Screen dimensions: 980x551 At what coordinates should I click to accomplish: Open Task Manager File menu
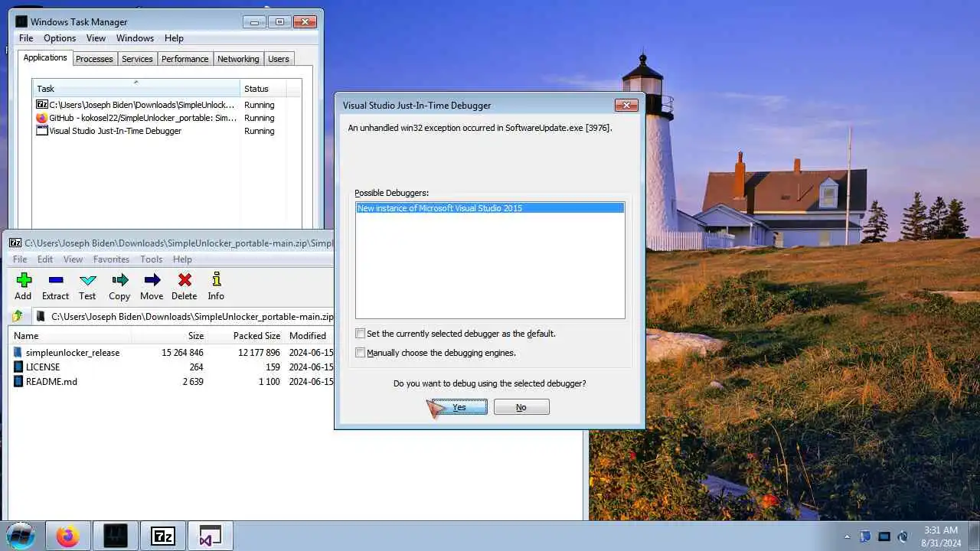(26, 38)
